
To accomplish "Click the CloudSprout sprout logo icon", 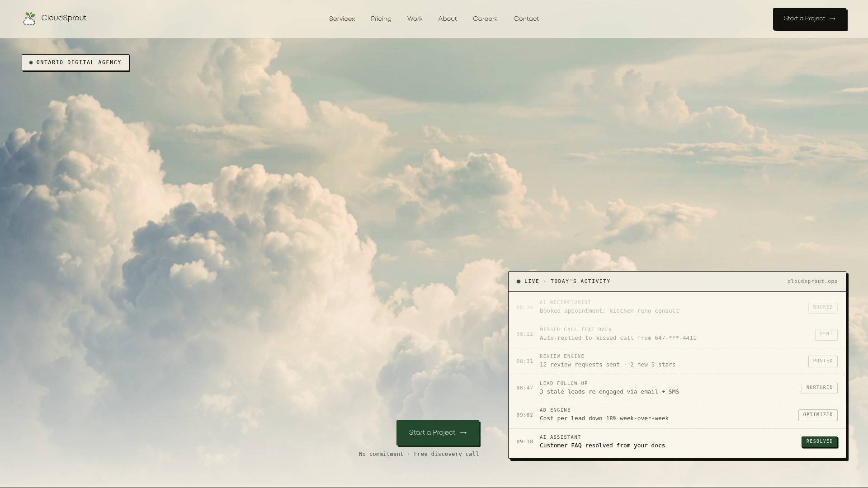I will [x=29, y=19].
